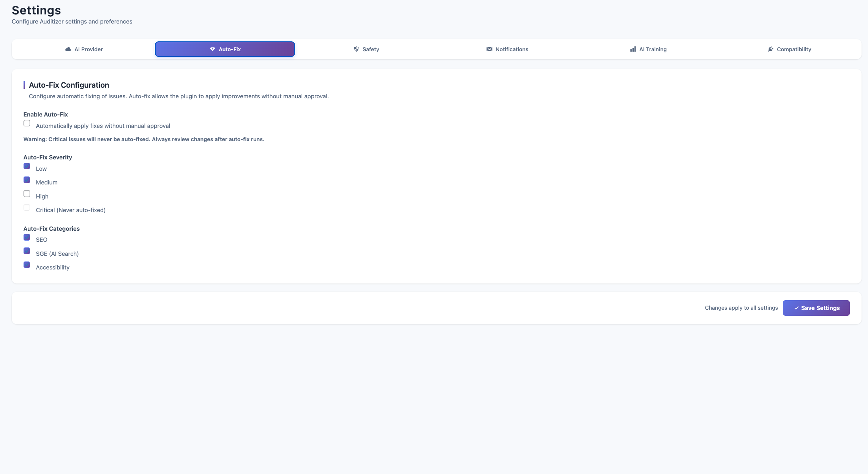Screen dimensions: 868x474
Task: Switch to the Safety tab
Action: (x=366, y=49)
